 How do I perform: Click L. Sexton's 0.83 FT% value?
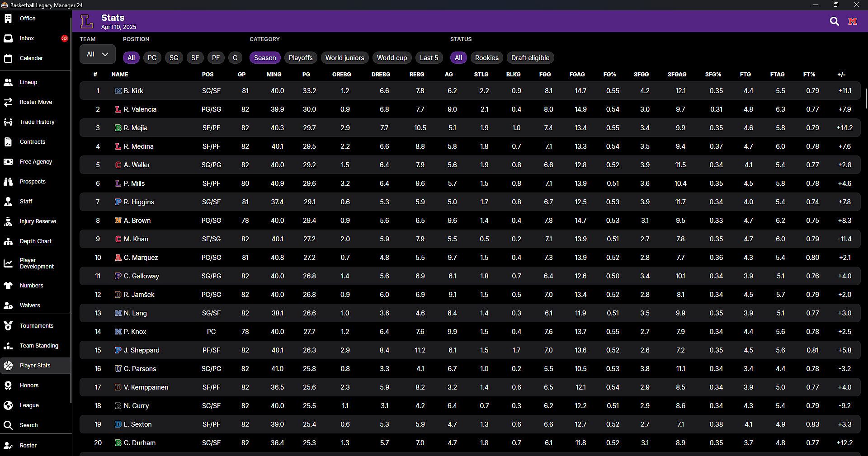click(812, 424)
